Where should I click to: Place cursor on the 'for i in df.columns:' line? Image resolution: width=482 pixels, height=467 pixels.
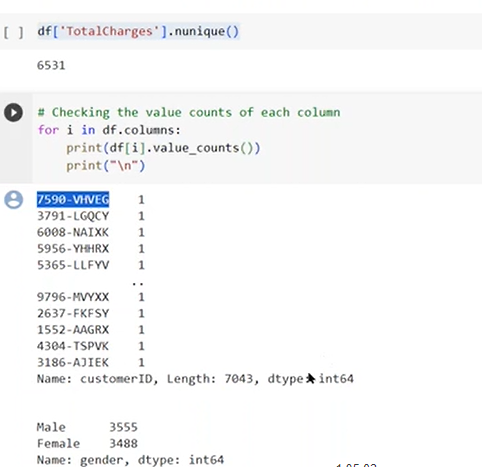(109, 130)
